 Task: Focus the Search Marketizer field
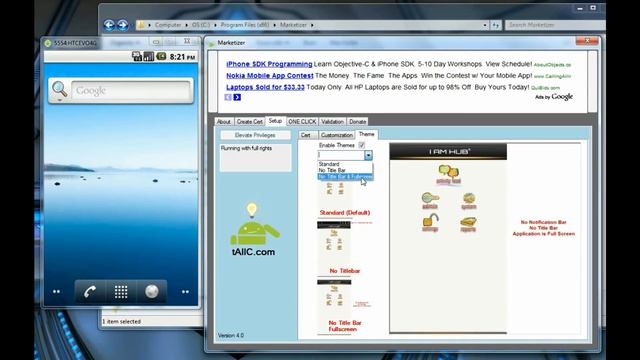pos(555,25)
